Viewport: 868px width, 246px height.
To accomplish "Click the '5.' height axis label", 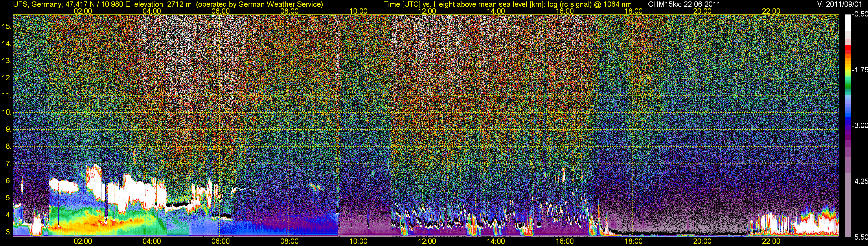I will click(x=8, y=198).
